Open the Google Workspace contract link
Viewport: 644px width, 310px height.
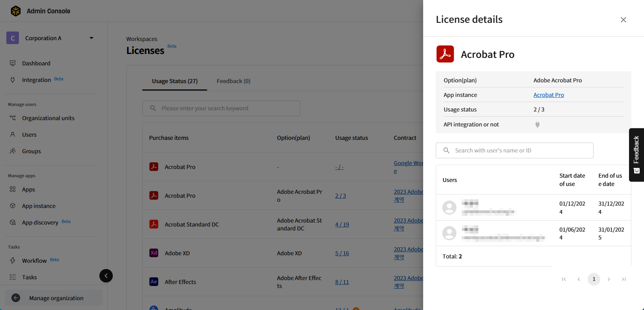408,167
